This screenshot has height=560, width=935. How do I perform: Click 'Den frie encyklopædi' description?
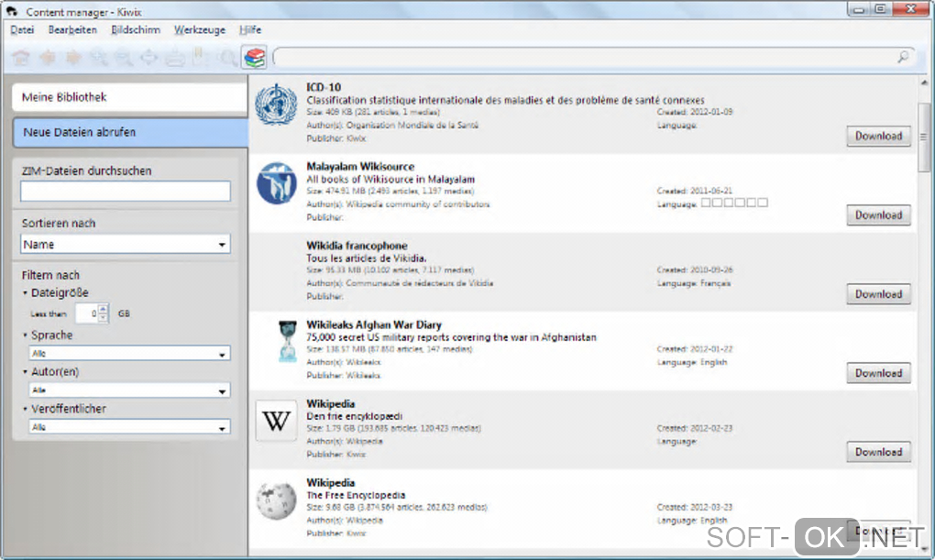tap(354, 416)
